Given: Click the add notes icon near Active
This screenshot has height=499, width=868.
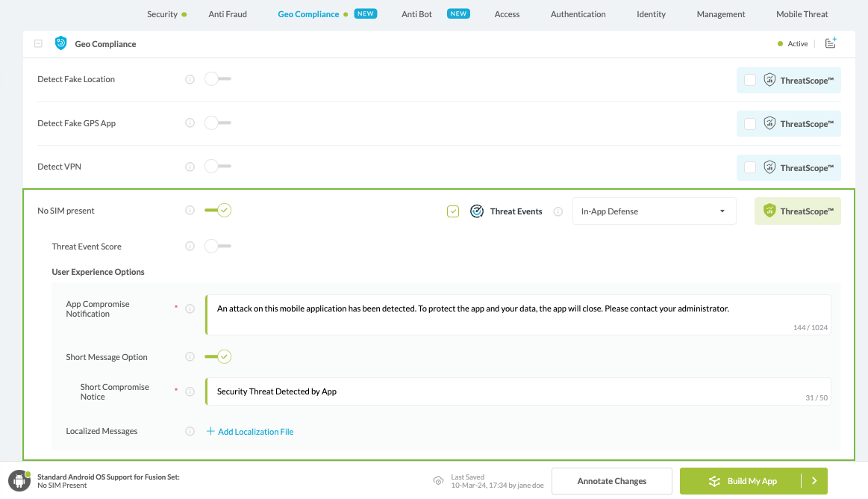Looking at the screenshot, I should (x=830, y=43).
